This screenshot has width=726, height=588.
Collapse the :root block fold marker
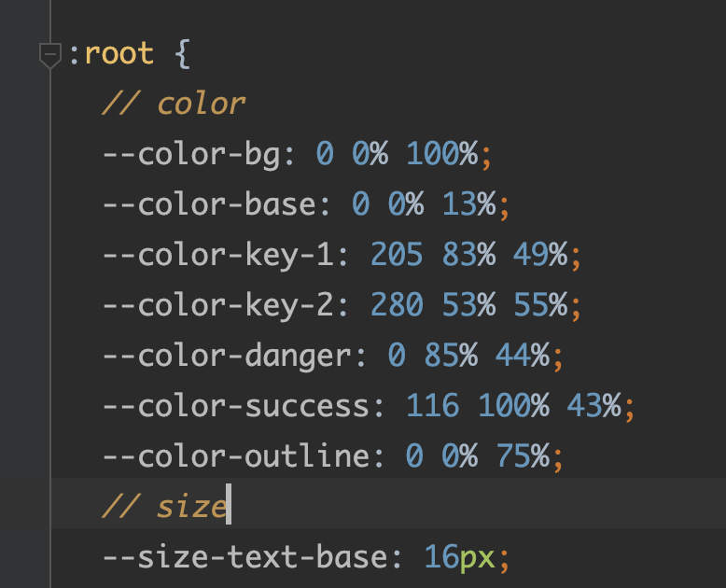50,56
